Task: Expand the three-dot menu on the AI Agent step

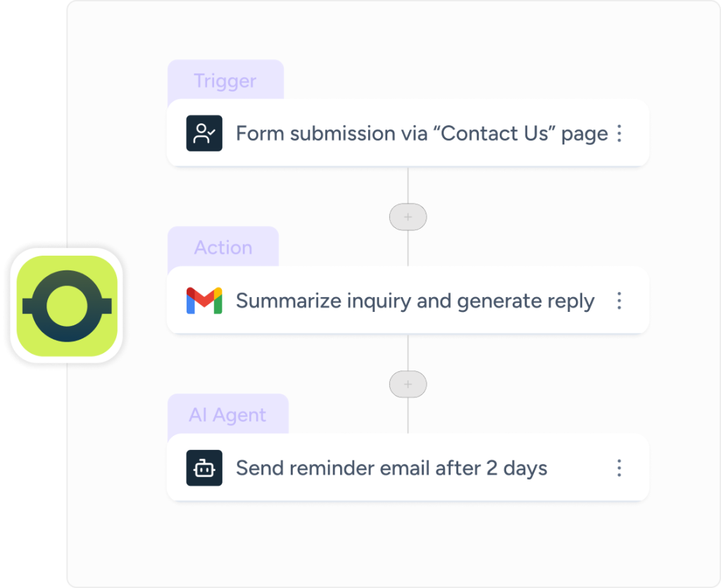Action: click(619, 468)
